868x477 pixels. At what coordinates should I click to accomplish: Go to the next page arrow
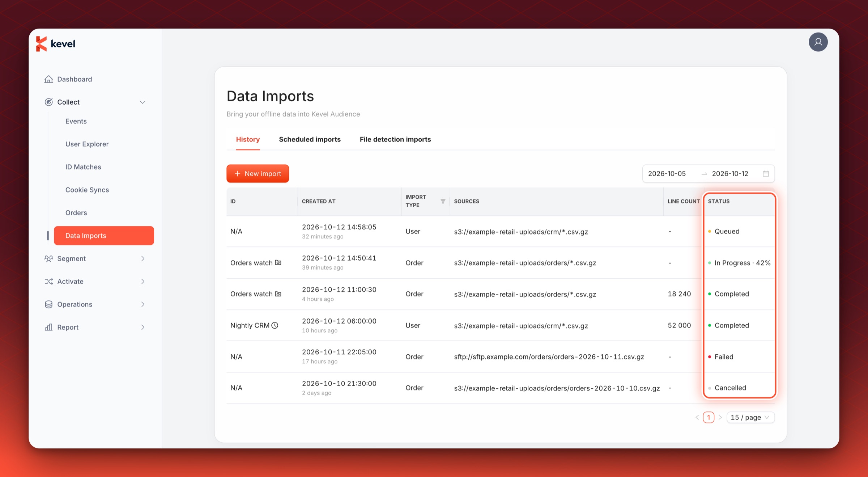click(720, 417)
